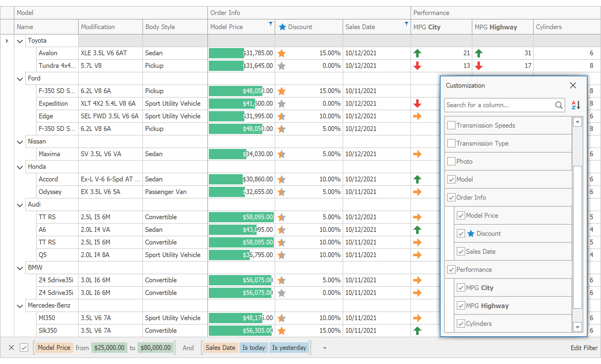Click the orange star discount icon for Avalon
Screen dimensions: 601x364
point(282,53)
